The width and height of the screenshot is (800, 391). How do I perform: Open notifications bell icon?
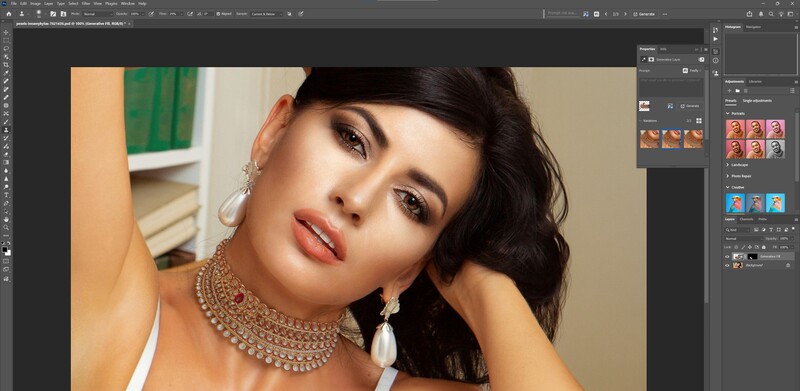pyautogui.click(x=761, y=14)
